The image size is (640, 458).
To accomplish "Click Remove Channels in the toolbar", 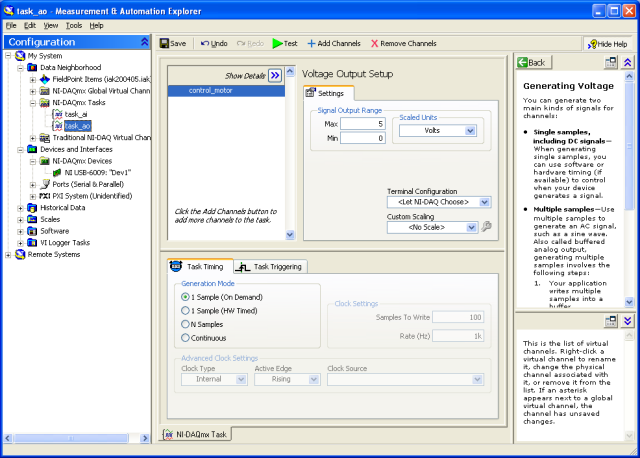I will (x=404, y=43).
